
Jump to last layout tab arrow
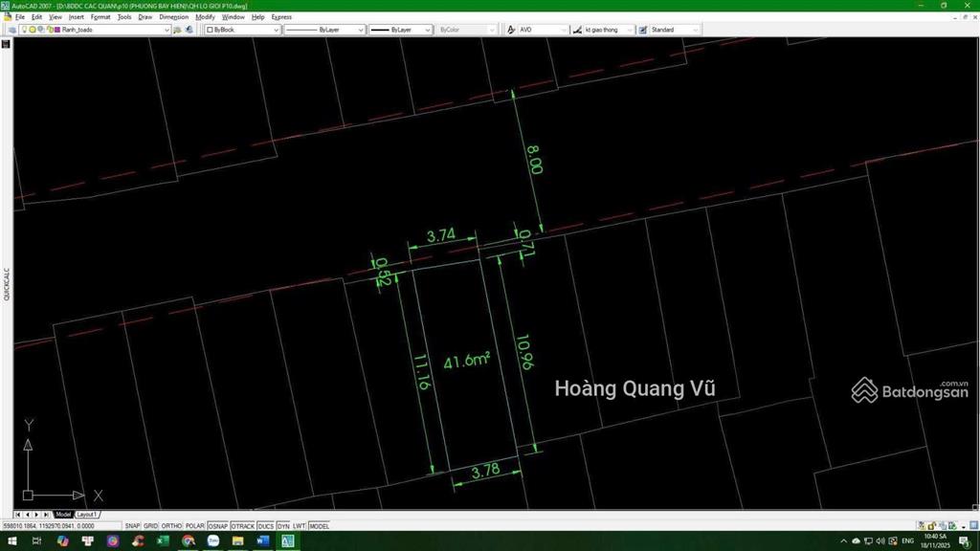(46, 514)
